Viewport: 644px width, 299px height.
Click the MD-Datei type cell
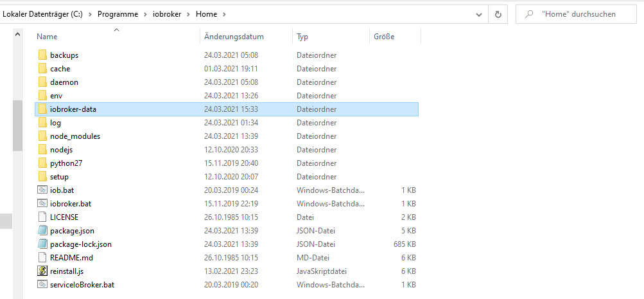coord(313,258)
